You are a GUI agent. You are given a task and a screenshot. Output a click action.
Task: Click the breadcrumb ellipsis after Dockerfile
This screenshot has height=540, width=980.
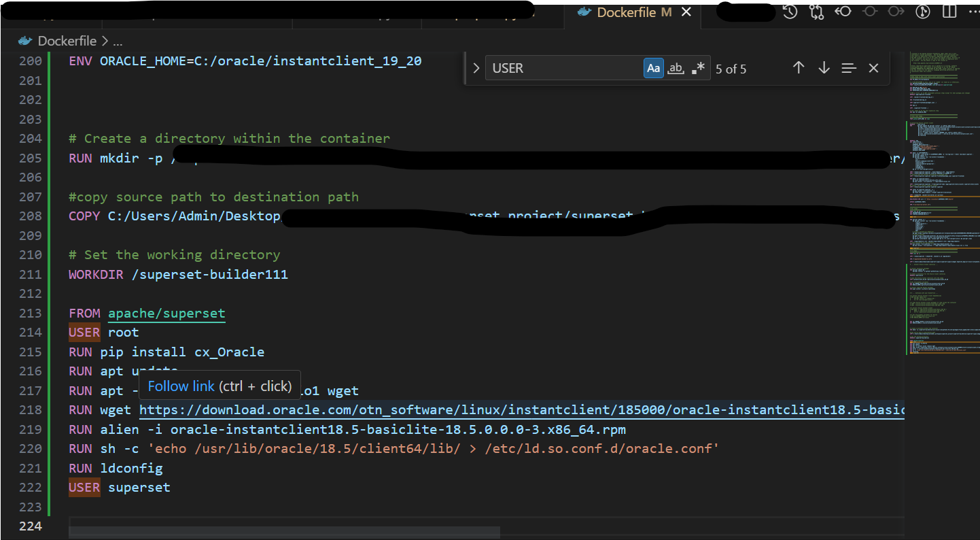click(x=117, y=41)
